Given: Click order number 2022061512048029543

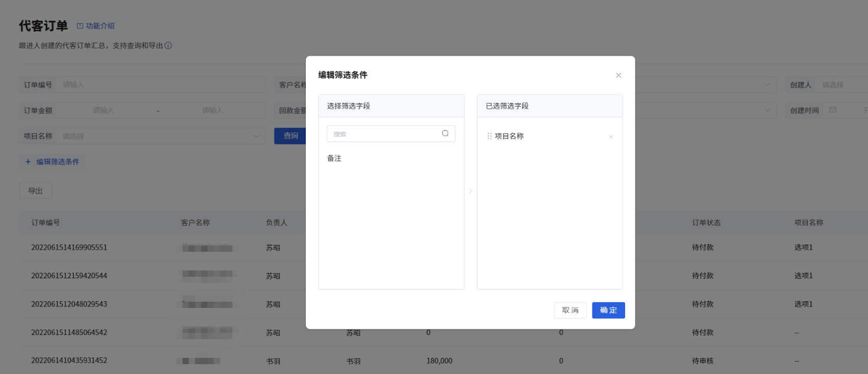Looking at the screenshot, I should [x=69, y=304].
